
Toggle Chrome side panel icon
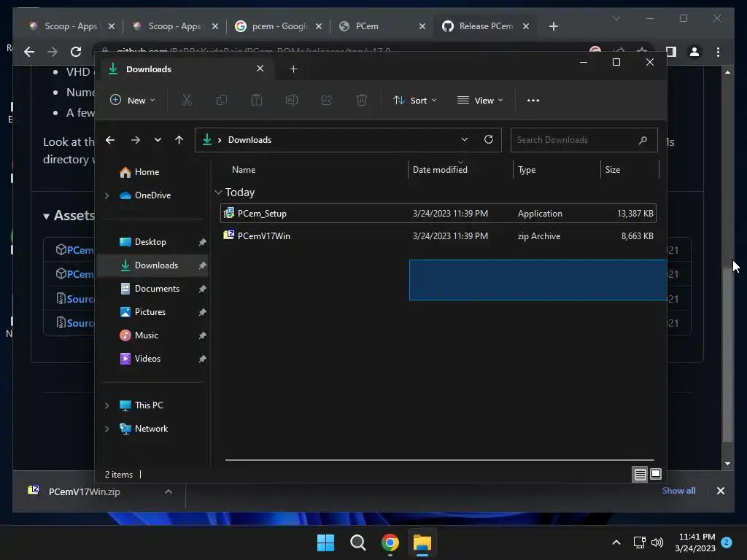[671, 52]
